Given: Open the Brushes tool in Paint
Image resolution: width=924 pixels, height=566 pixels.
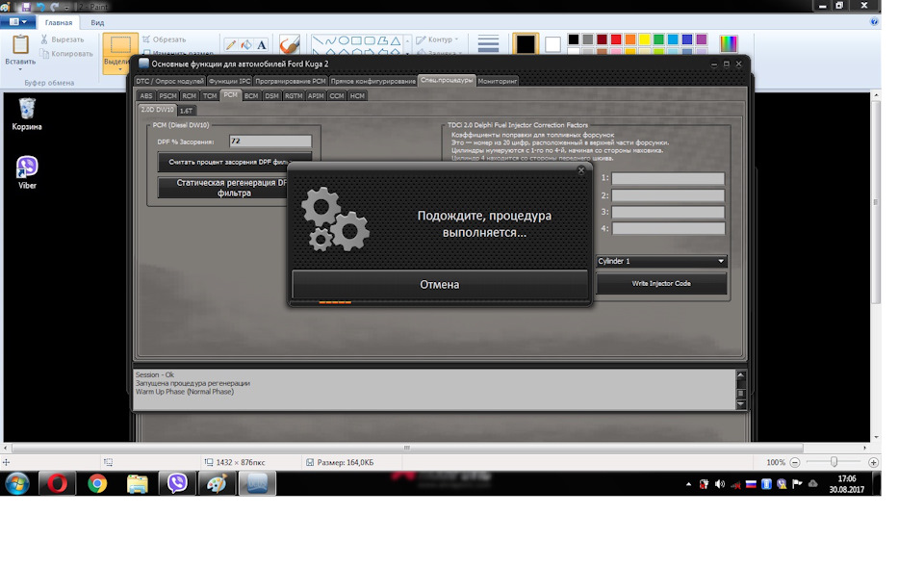Looking at the screenshot, I should point(290,44).
